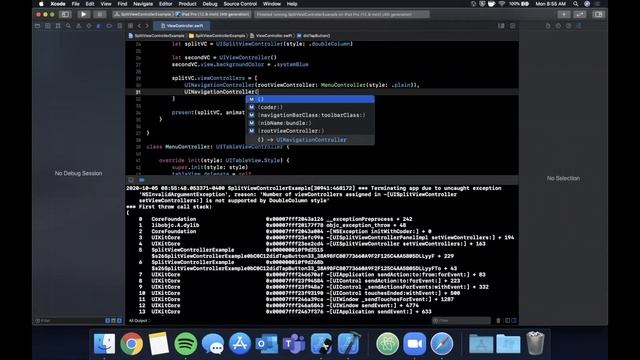Click the console Filter field
Image resolution: width=640 pixels, height=360 pixels.
click(x=461, y=320)
